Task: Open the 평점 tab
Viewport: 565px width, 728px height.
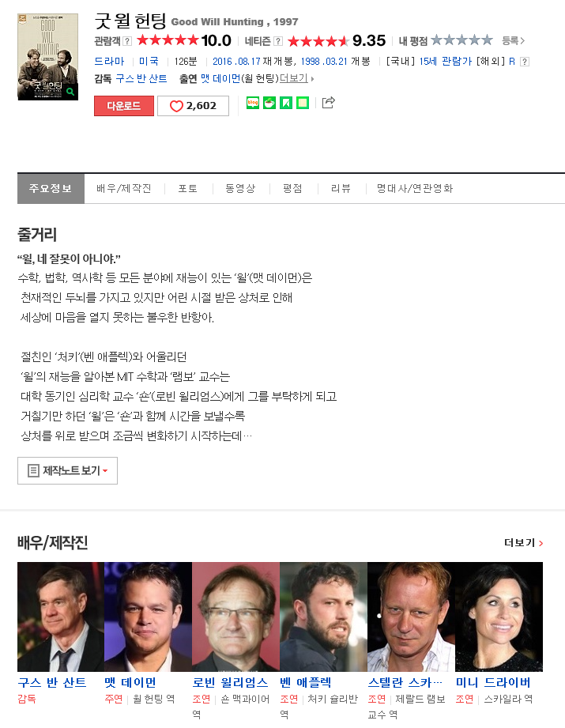Action: 293,188
